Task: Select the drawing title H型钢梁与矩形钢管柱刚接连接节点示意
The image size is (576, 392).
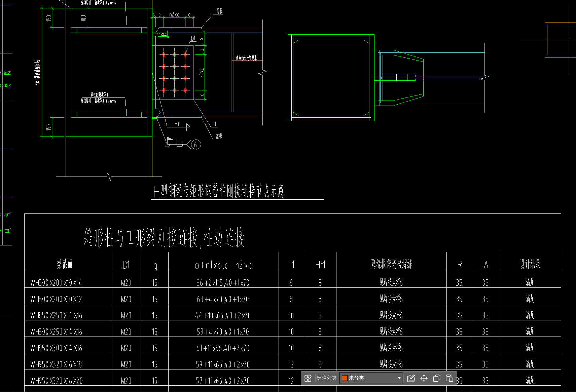Action: [219, 191]
